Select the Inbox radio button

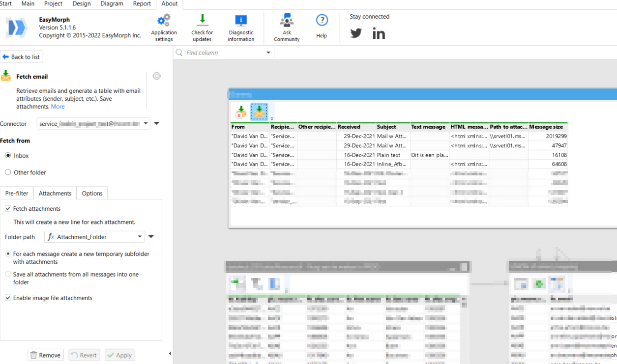(x=8, y=155)
